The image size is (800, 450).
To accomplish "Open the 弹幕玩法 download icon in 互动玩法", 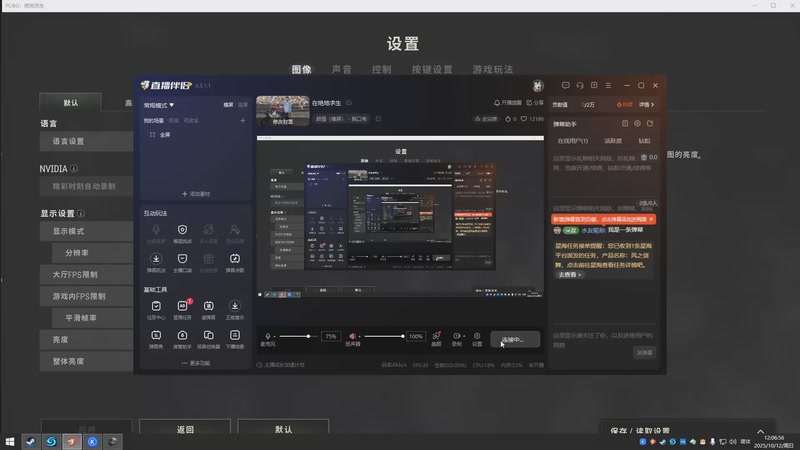I will pos(156,259).
